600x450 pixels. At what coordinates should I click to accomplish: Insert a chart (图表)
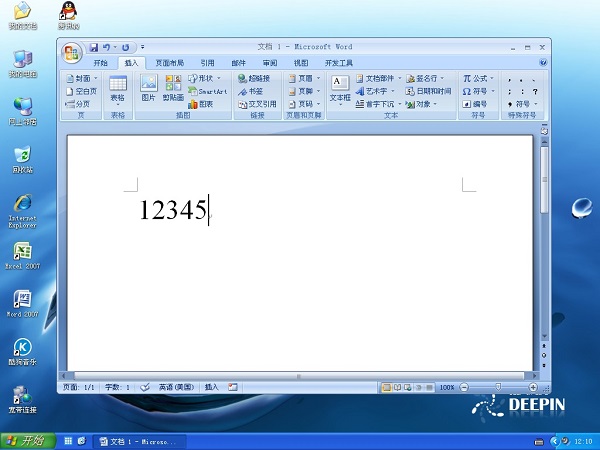[x=201, y=104]
